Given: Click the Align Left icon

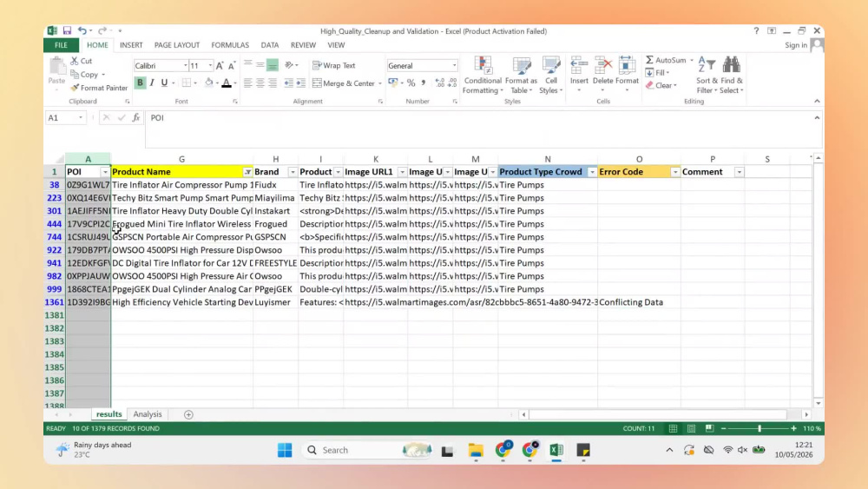Looking at the screenshot, I should [x=248, y=83].
